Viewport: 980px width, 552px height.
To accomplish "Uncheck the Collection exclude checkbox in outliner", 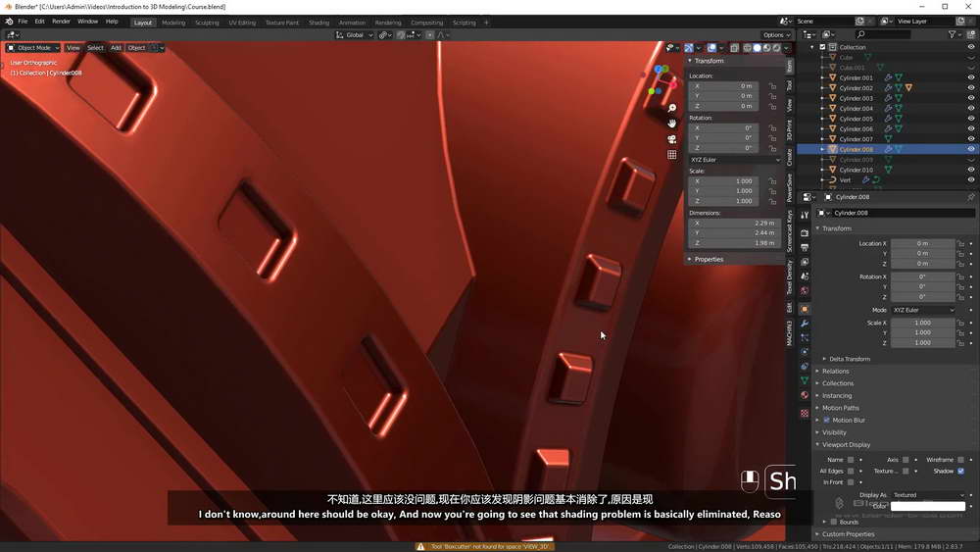I will [x=822, y=47].
